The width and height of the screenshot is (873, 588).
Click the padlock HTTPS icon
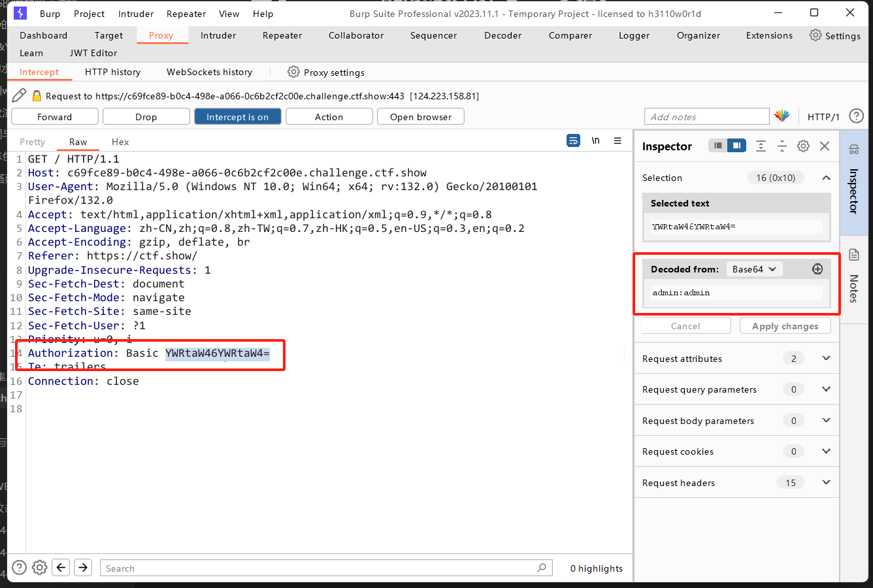(x=37, y=95)
